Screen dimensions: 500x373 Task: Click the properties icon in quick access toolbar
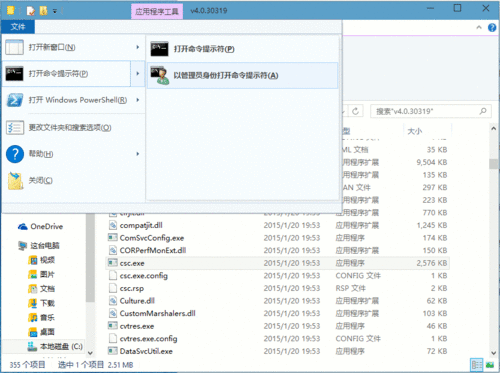click(x=31, y=11)
